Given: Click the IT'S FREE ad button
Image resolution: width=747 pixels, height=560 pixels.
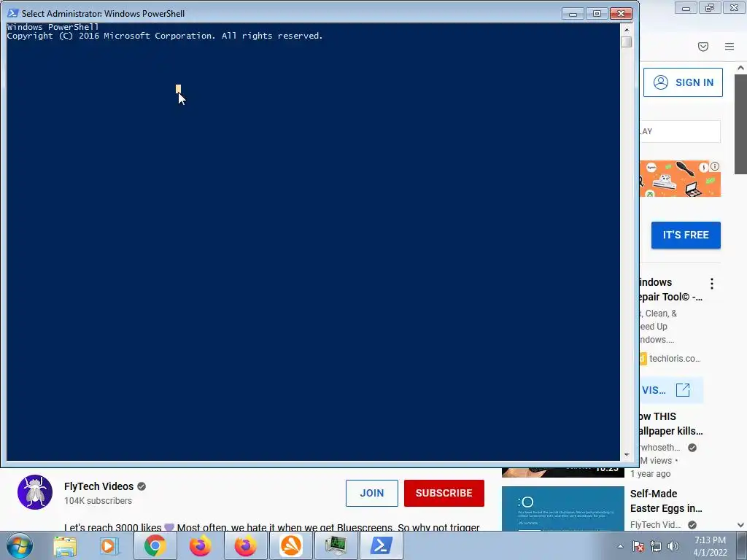Looking at the screenshot, I should [686, 235].
